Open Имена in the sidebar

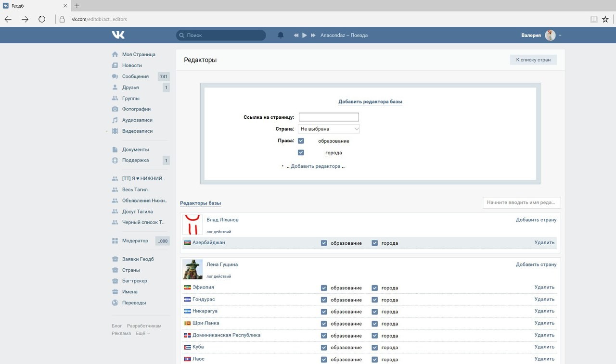tap(130, 292)
